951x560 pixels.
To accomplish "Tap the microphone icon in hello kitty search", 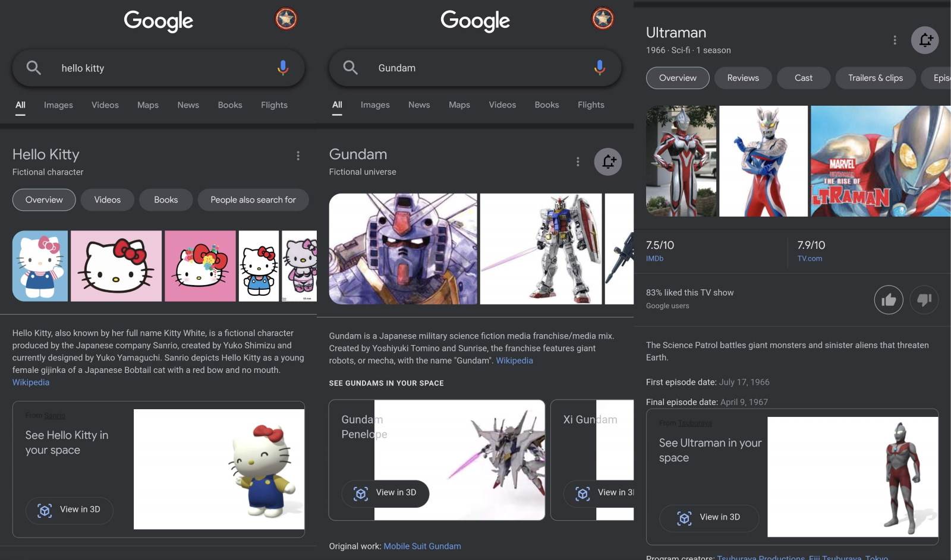I will pyautogui.click(x=283, y=68).
